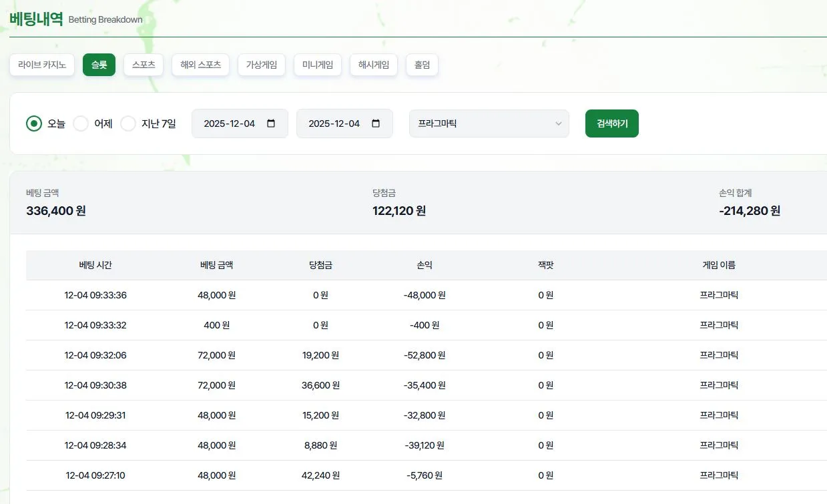The image size is (827, 504).
Task: Switch to the 미니게임 tab
Action: coord(318,65)
